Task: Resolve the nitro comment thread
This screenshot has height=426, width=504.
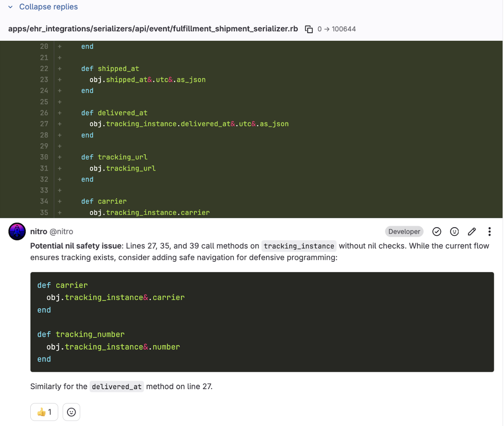Action: [x=436, y=232]
